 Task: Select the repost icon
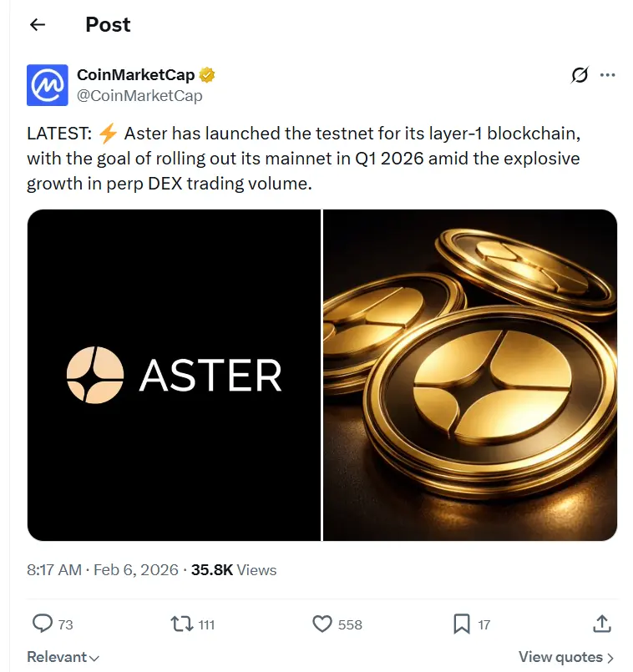click(181, 624)
